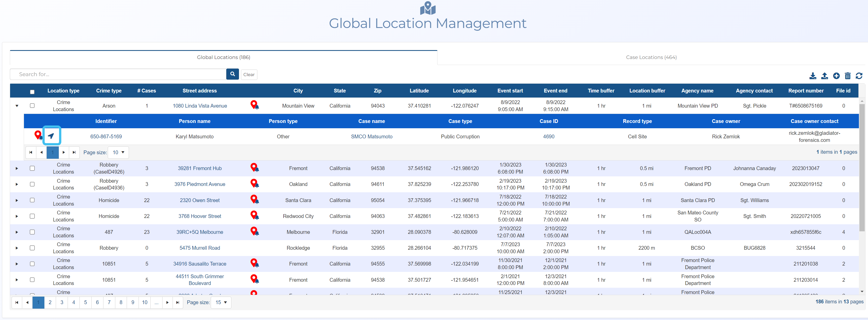Click the refresh icon above table

859,76
